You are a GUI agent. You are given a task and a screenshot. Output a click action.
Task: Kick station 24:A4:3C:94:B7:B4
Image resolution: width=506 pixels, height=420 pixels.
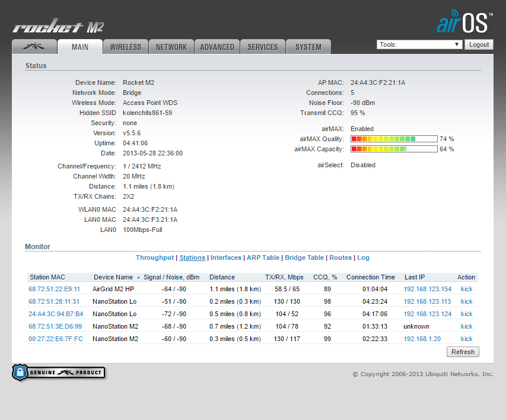pyautogui.click(x=467, y=314)
